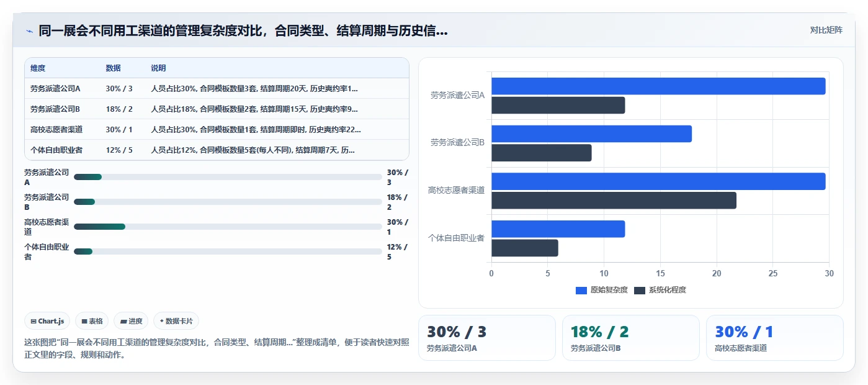Click chart axis label 高校志愿者渠道
Image resolution: width=868 pixels, height=385 pixels.
tap(456, 191)
